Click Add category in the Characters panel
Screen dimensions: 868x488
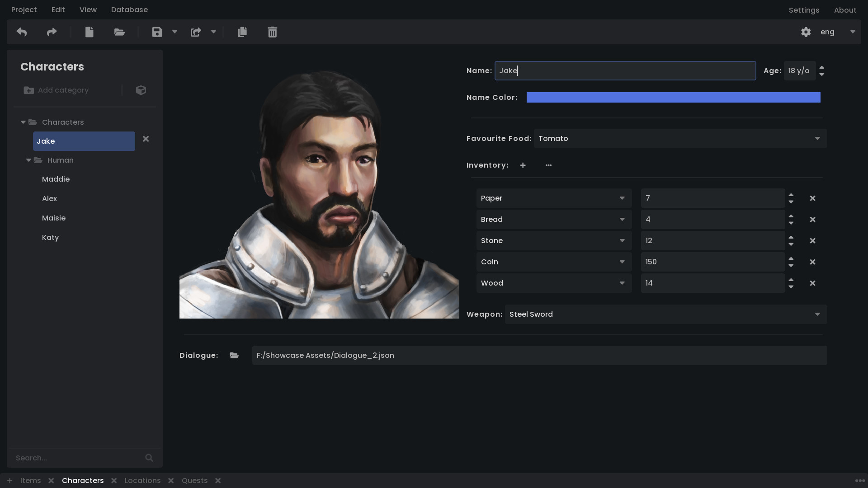pyautogui.click(x=56, y=90)
